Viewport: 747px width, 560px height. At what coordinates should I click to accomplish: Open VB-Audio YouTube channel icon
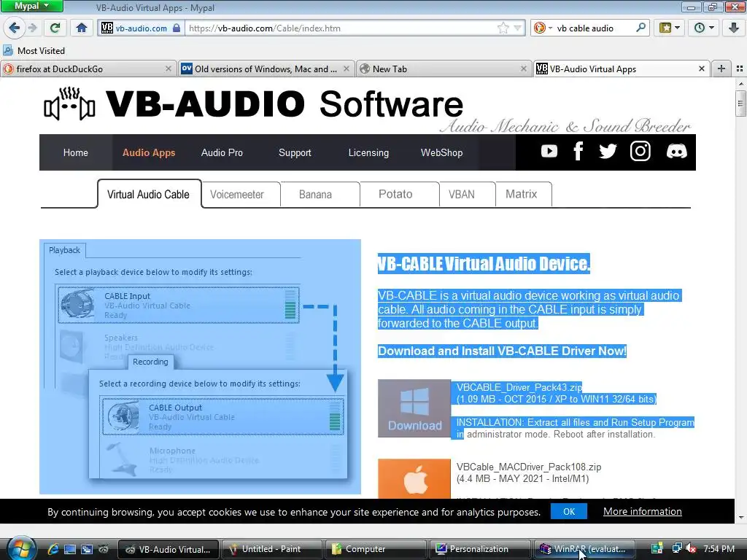(549, 152)
